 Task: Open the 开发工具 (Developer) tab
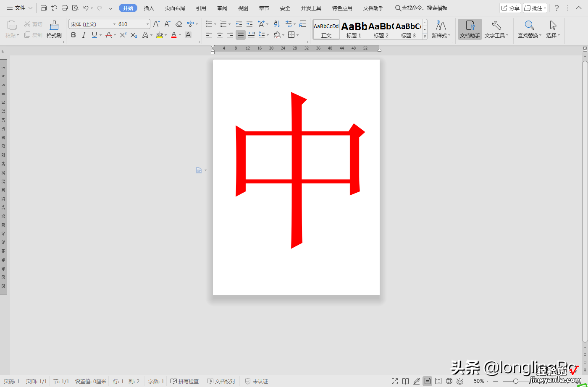tap(311, 8)
